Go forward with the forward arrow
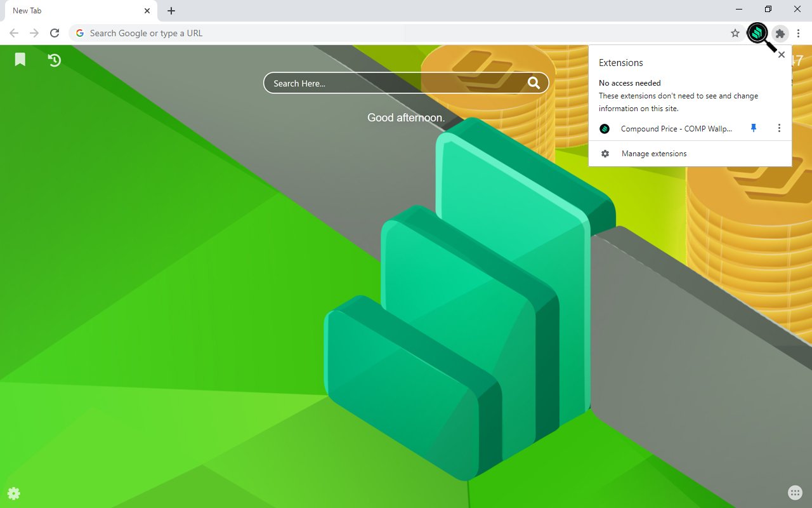This screenshot has height=508, width=812. 34,33
